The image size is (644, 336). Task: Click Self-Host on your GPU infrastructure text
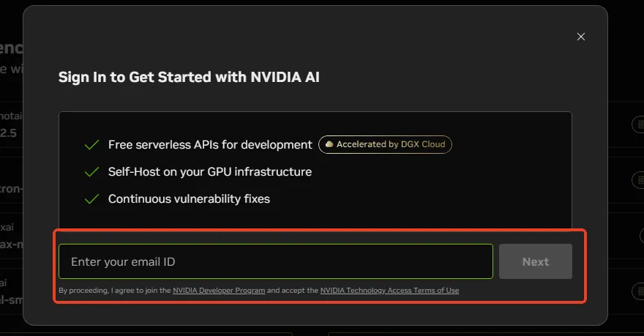tap(210, 172)
